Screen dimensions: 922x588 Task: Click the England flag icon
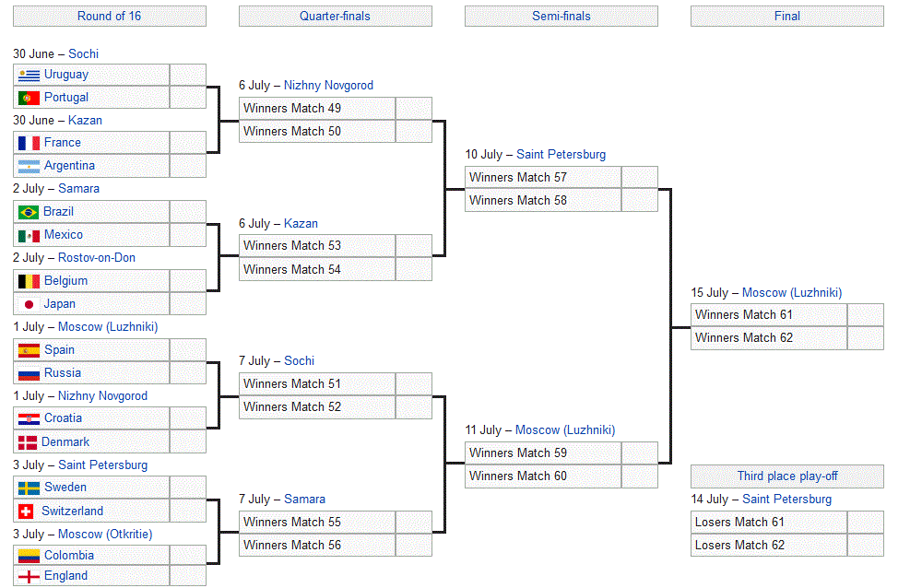pyautogui.click(x=29, y=577)
